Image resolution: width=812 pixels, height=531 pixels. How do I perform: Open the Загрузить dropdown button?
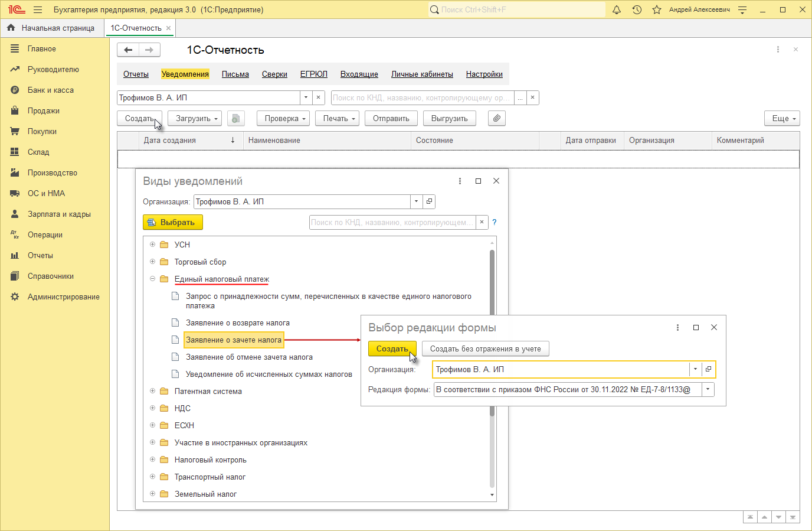[195, 119]
